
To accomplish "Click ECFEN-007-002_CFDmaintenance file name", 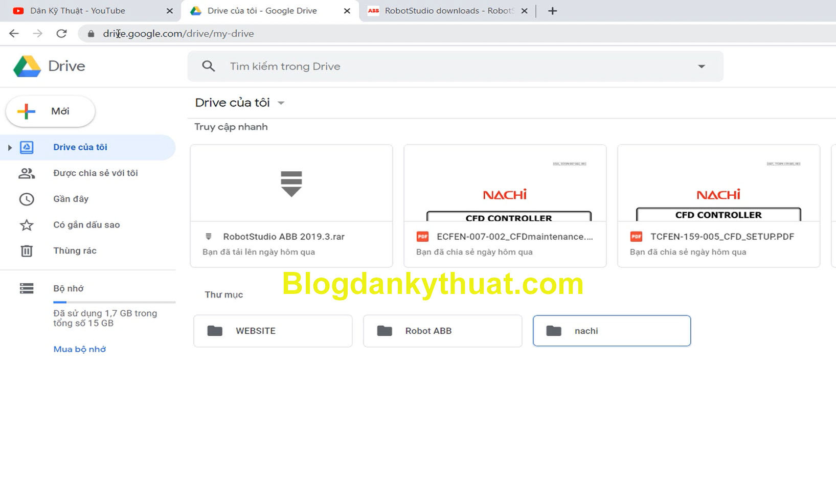I will (x=515, y=237).
